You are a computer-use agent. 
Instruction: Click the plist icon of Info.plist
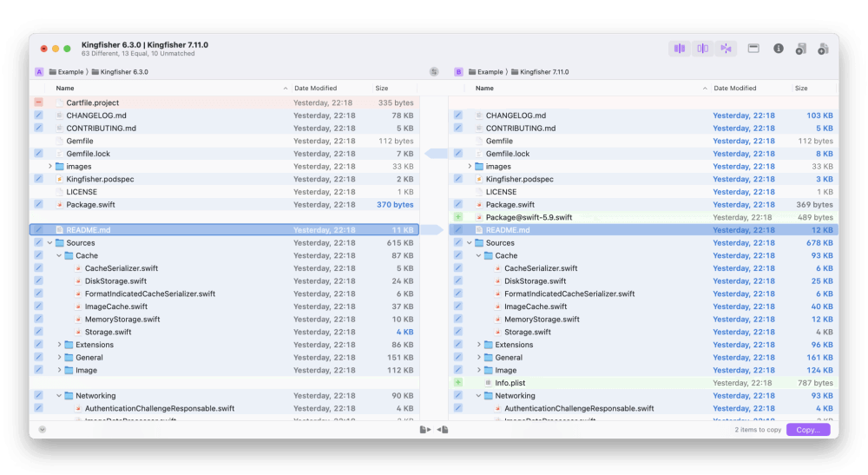[488, 383]
